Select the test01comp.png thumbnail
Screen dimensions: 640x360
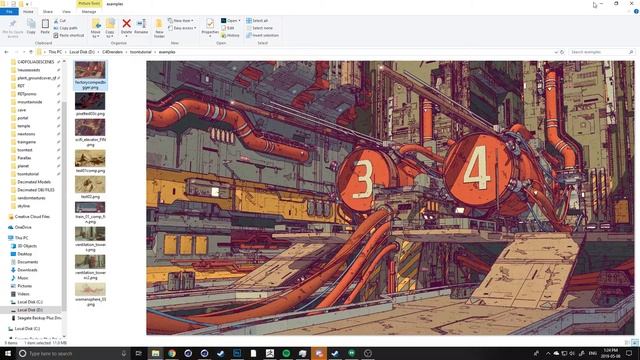(x=90, y=161)
